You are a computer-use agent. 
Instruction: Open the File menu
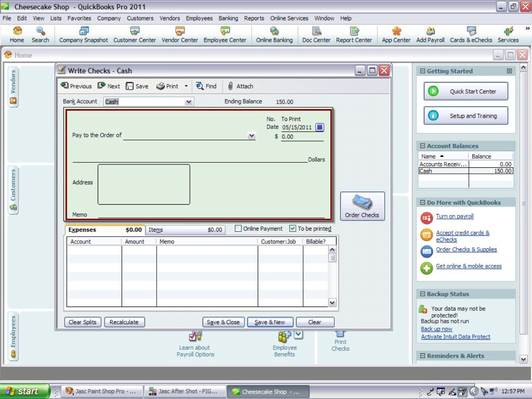7,18
